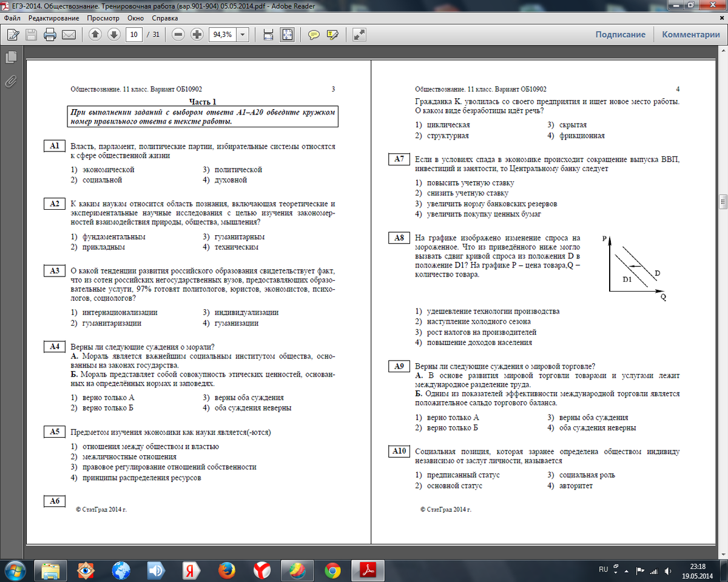Open the Windows Start menu

coord(15,570)
